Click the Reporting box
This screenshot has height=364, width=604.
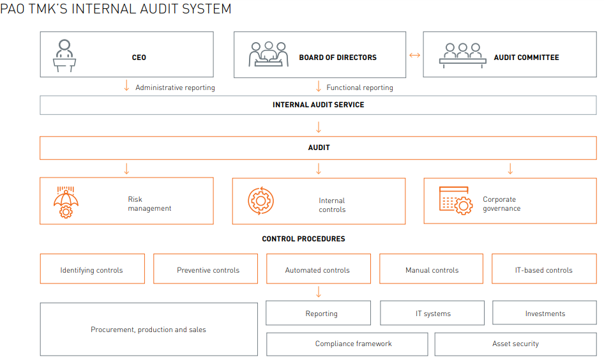319,313
